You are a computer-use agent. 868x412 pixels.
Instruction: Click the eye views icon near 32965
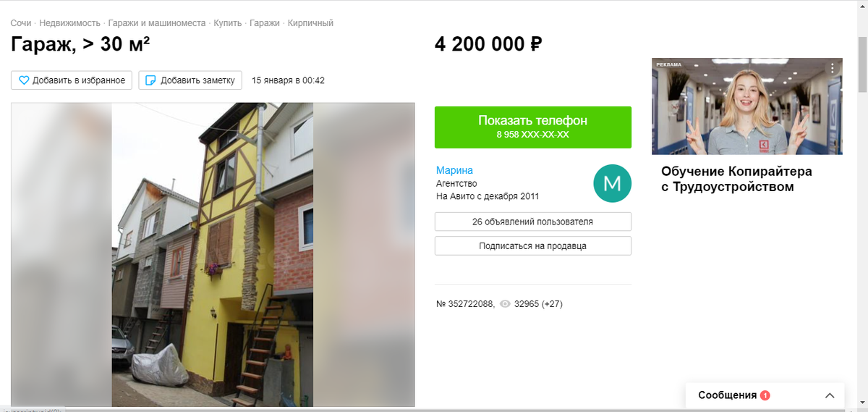pos(505,304)
